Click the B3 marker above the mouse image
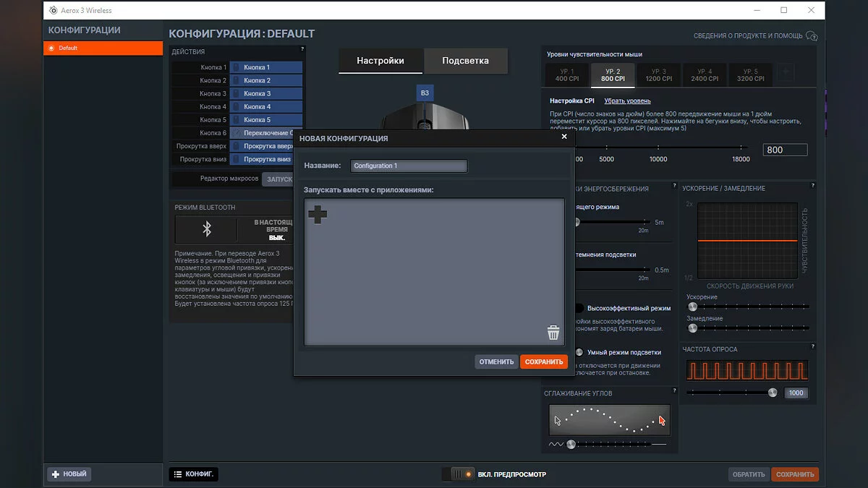This screenshot has height=488, width=868. (x=425, y=93)
